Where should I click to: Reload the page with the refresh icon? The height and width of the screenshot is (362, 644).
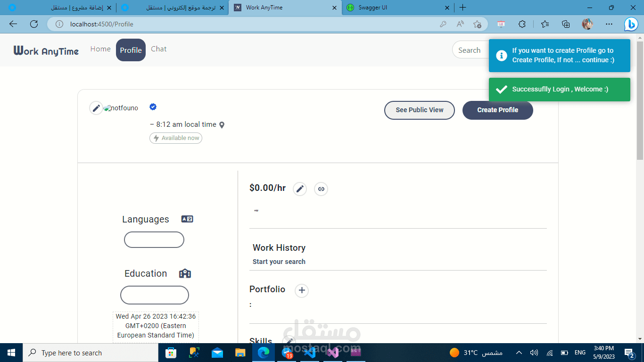[34, 24]
